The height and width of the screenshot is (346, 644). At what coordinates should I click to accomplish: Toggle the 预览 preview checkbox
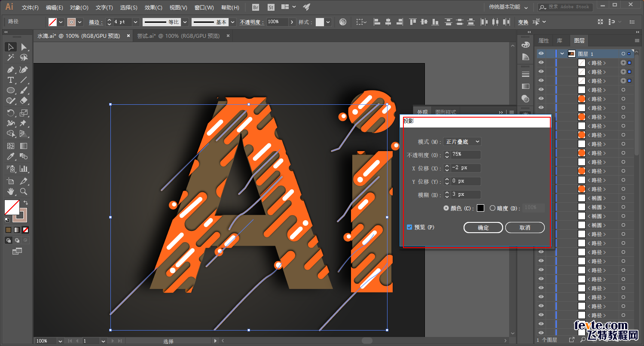(409, 227)
